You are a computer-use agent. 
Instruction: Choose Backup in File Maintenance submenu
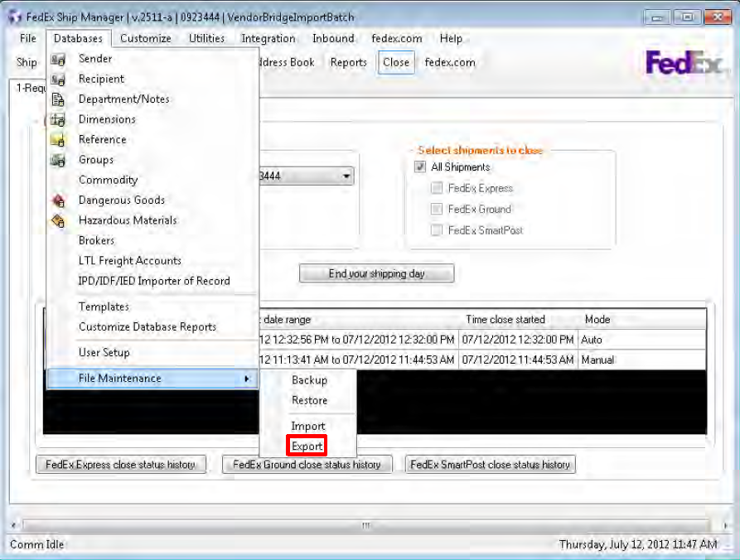[308, 381]
